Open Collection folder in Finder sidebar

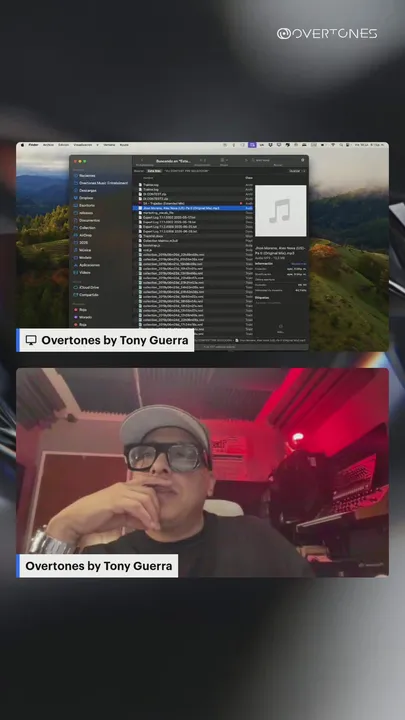point(85,228)
